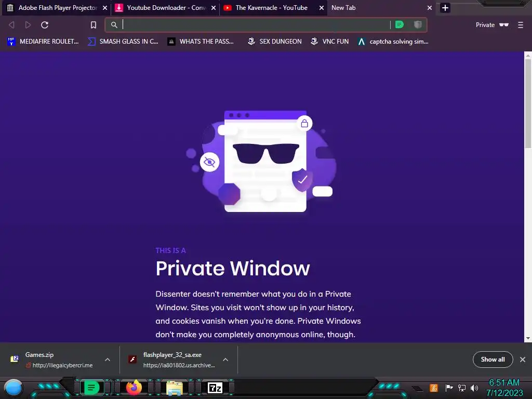Close the Adobe Flash Player Projector tab
532x399 pixels.
tap(105, 8)
